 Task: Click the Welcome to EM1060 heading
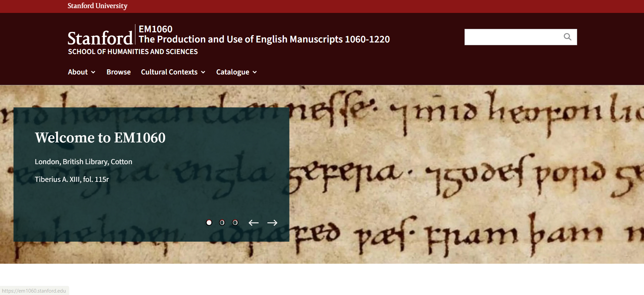(x=100, y=138)
